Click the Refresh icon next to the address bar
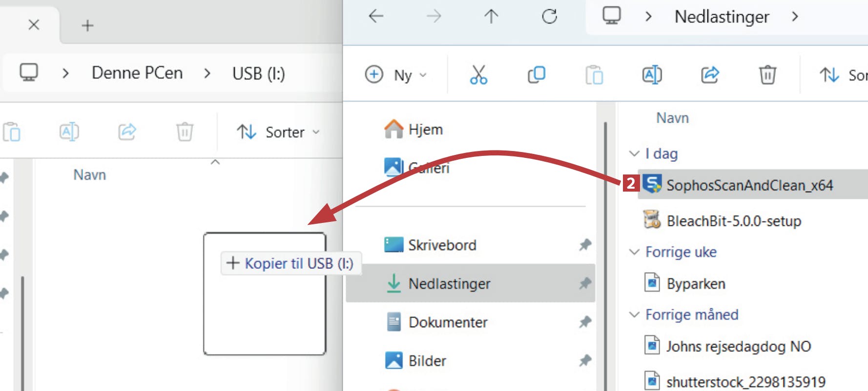Screen dimensions: 868x391 tap(549, 17)
